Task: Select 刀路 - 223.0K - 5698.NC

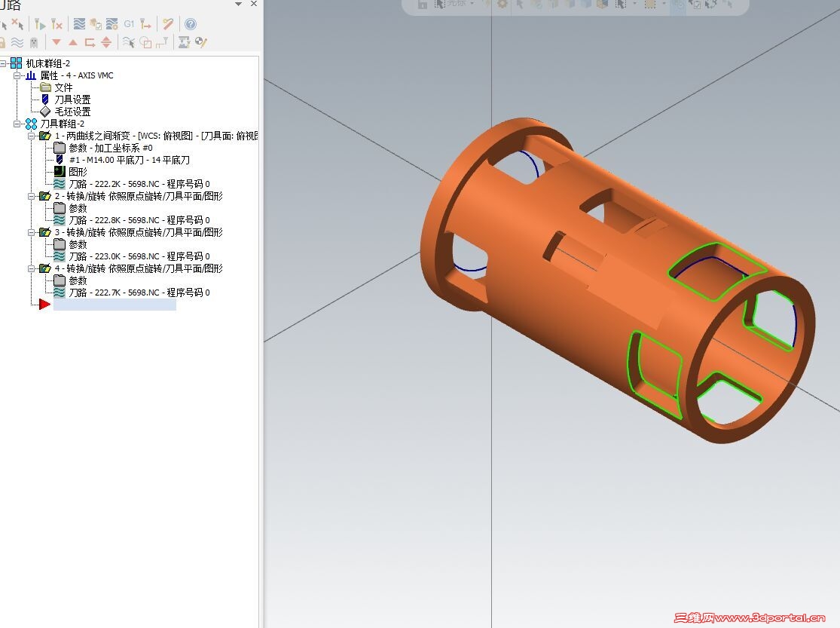Action: point(139,256)
